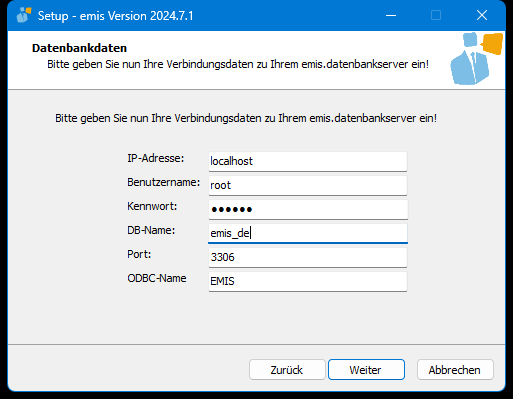The width and height of the screenshot is (513, 399).
Task: Select the Port field showing 3306
Action: [308, 257]
